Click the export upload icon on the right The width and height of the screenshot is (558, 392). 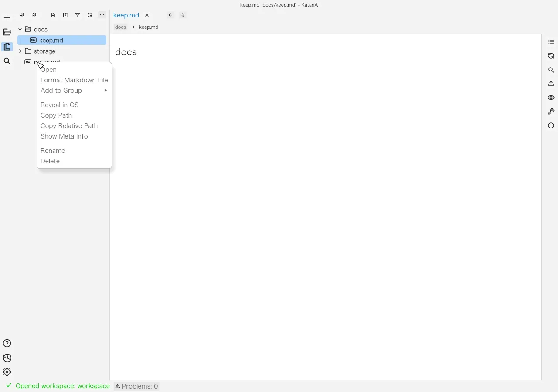[x=551, y=84]
